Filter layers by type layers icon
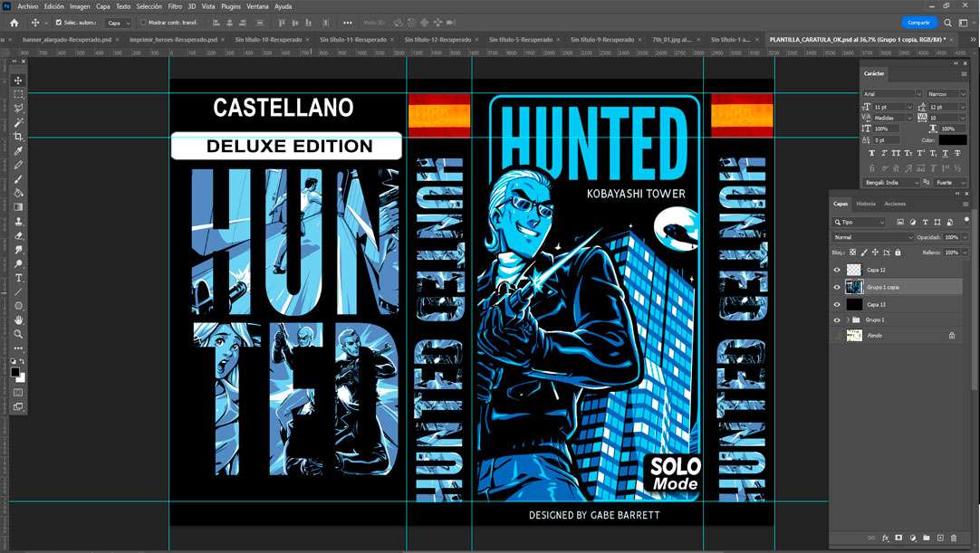This screenshot has width=980, height=553. (925, 222)
